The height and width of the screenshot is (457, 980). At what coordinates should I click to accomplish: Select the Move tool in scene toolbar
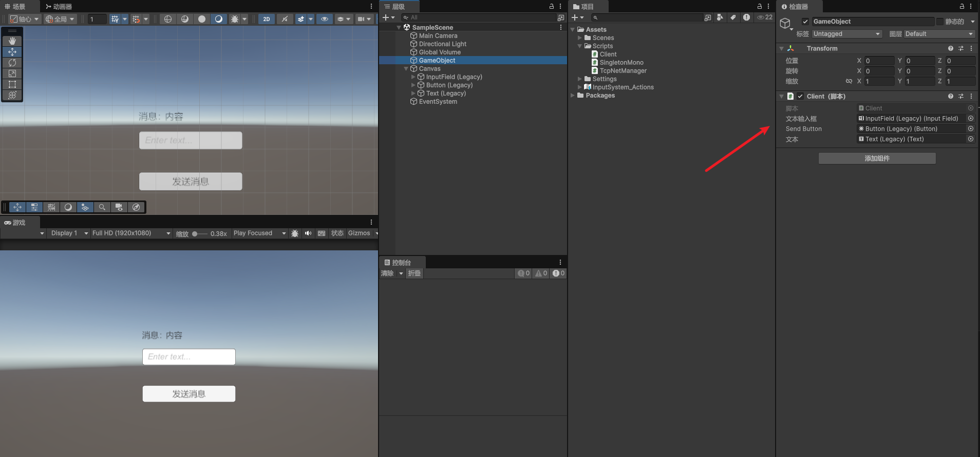click(12, 51)
